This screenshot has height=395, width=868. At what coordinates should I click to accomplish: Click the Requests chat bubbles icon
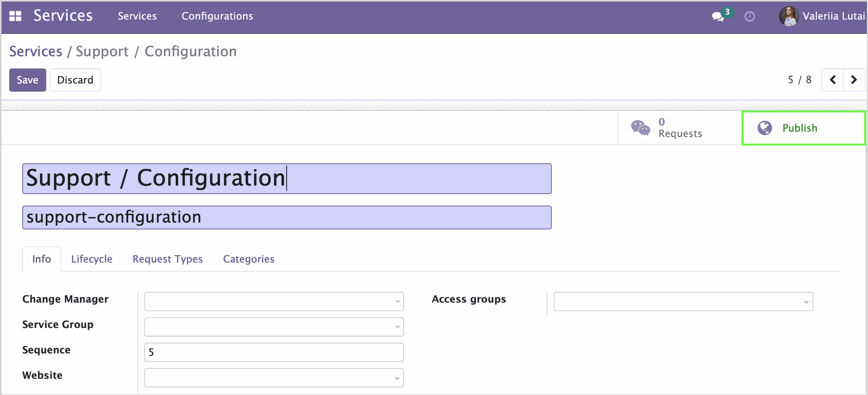click(640, 128)
